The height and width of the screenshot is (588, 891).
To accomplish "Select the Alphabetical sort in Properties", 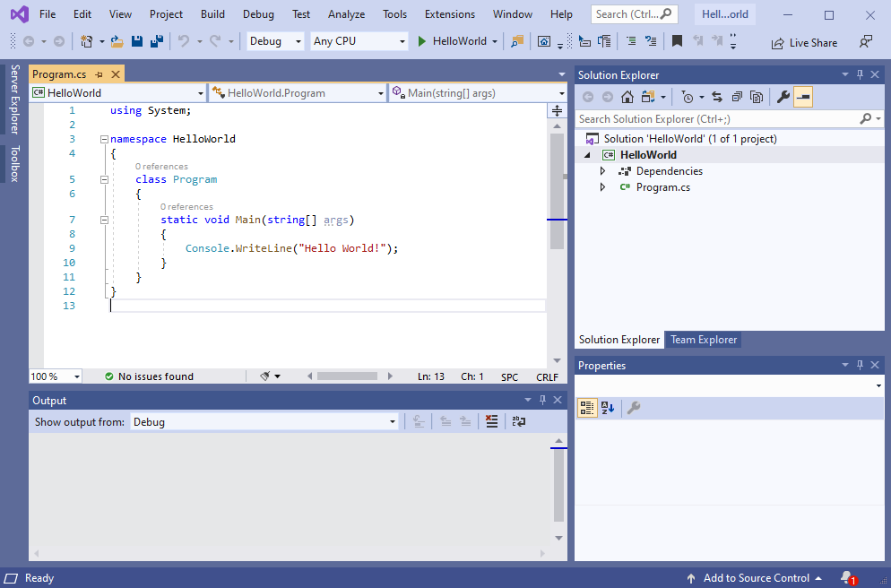I will click(608, 407).
